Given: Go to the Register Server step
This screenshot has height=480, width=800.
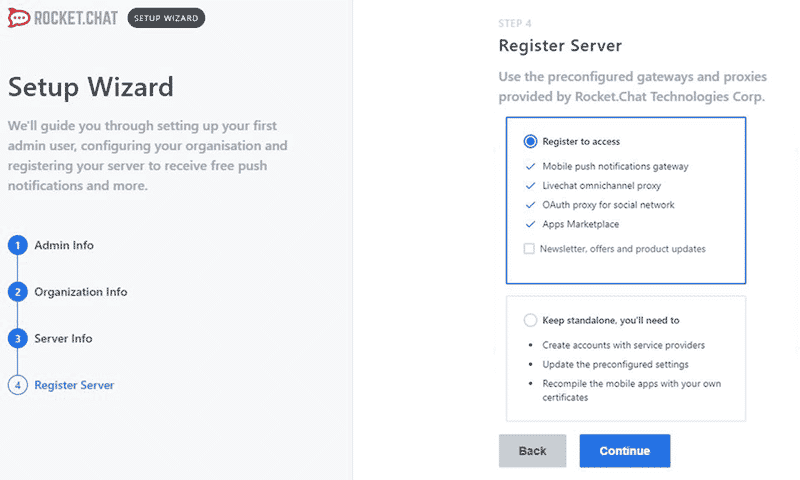Looking at the screenshot, I should pos(74,385).
